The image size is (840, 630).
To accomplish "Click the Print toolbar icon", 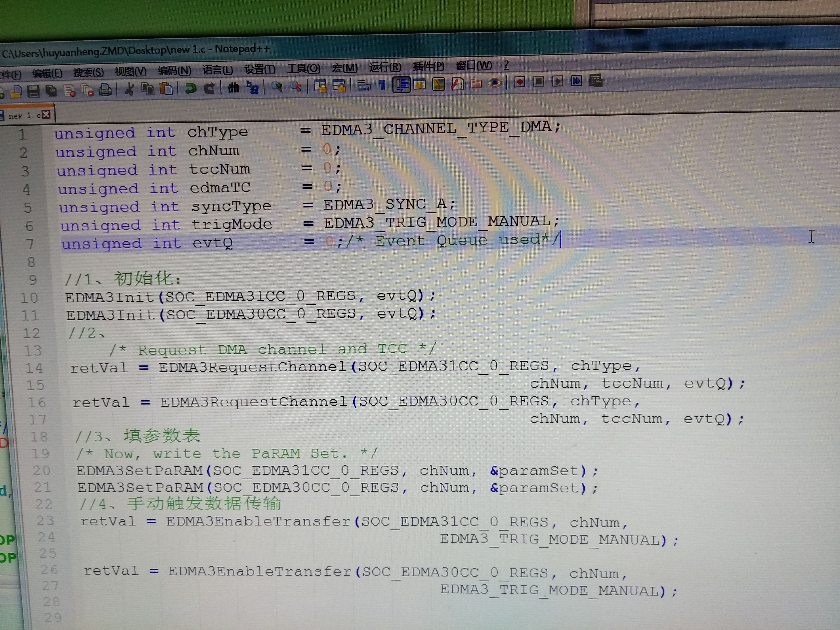I will coord(105,90).
